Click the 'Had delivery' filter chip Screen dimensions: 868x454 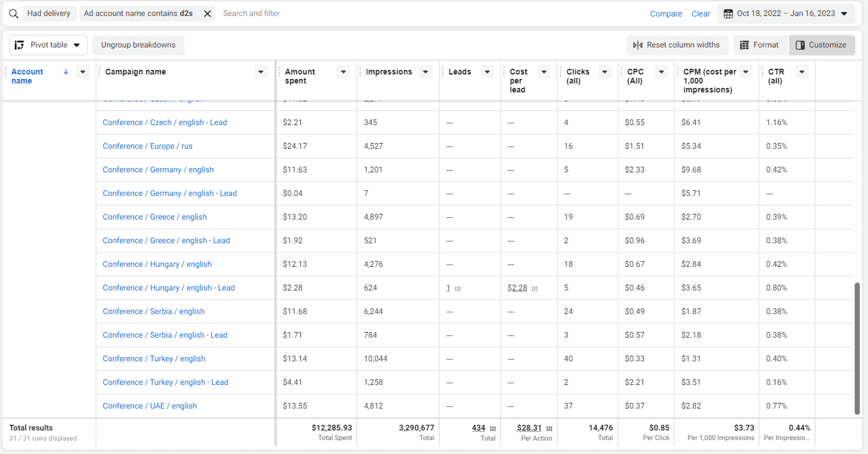[49, 13]
